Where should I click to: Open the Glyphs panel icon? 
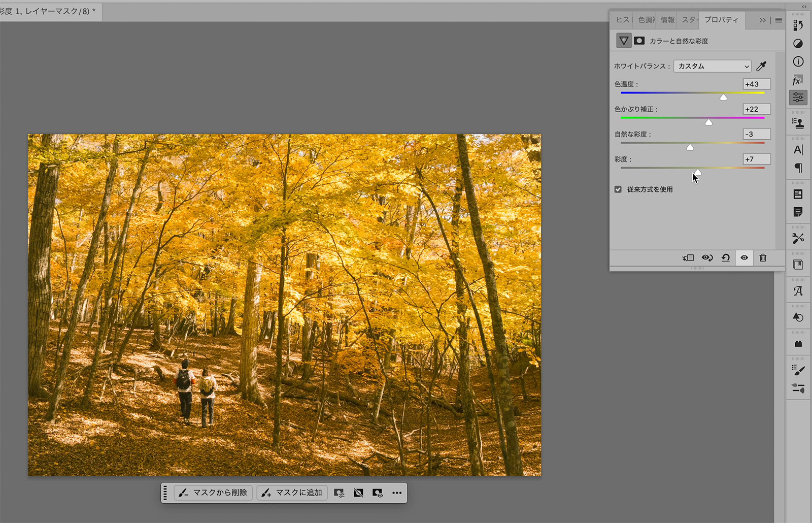[798, 291]
